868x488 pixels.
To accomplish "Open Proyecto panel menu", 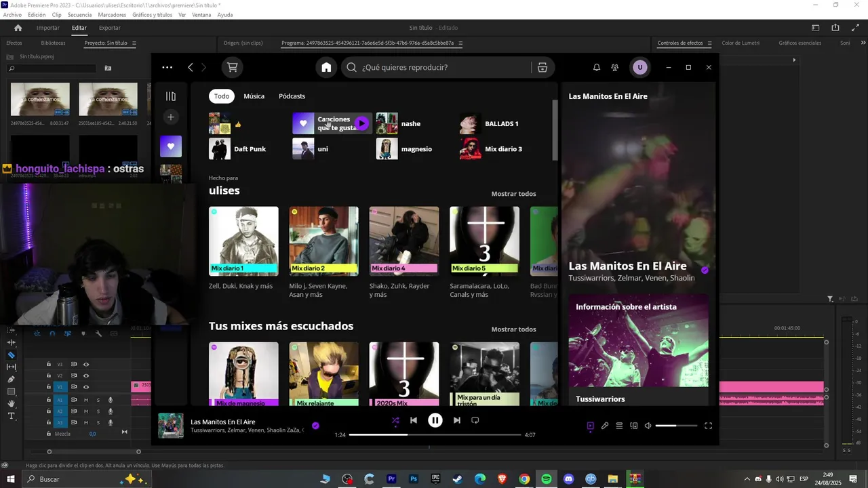I will click(134, 43).
